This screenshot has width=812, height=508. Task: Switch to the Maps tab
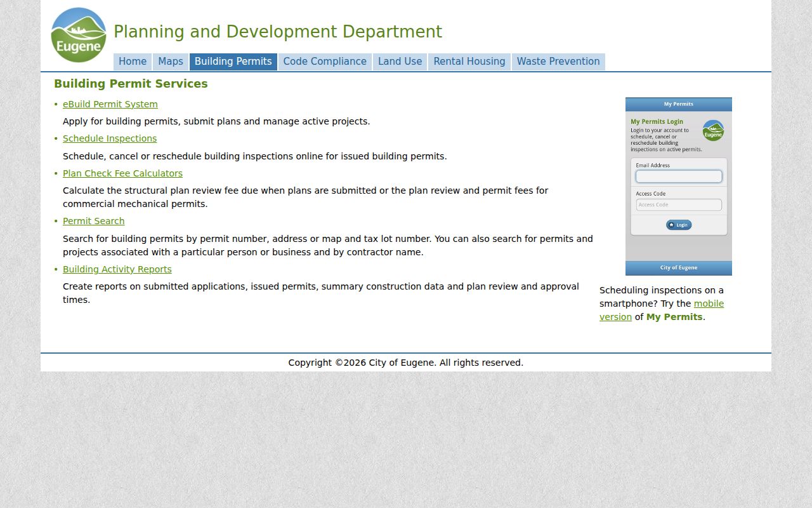coord(171,62)
